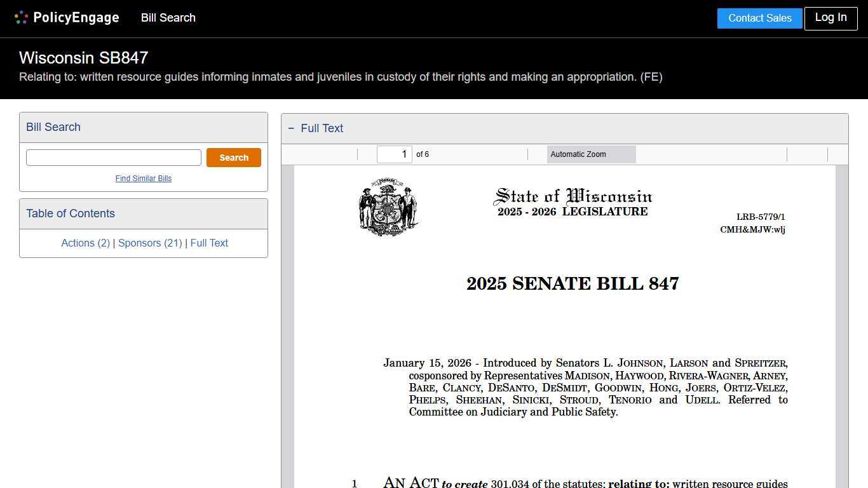Viewport: 868px width, 488px height.
Task: Click the page number input showing 1 of 6
Action: [394, 154]
